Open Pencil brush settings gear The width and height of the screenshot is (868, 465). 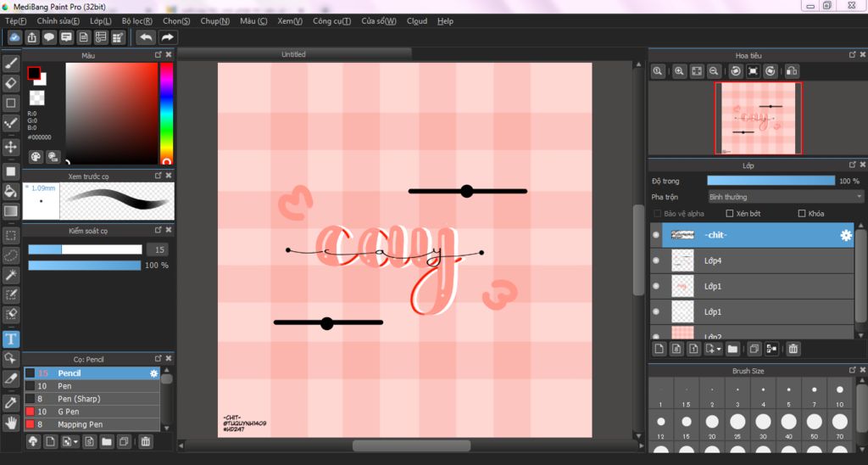(x=154, y=373)
